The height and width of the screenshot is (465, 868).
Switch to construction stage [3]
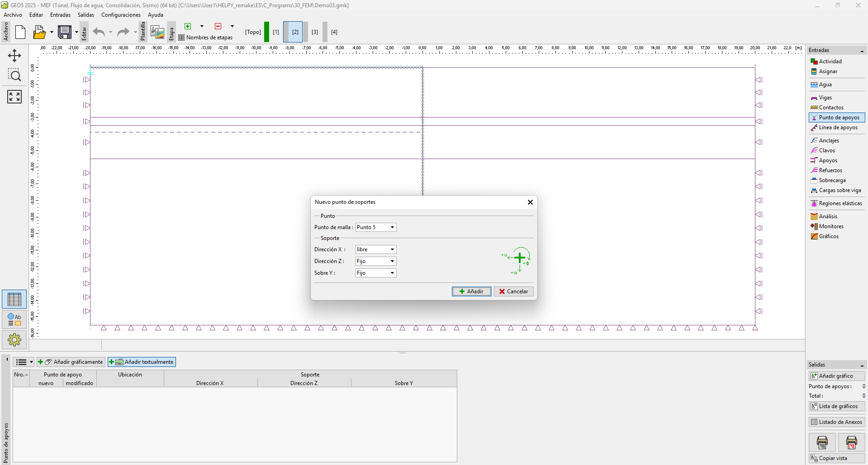[x=315, y=32]
